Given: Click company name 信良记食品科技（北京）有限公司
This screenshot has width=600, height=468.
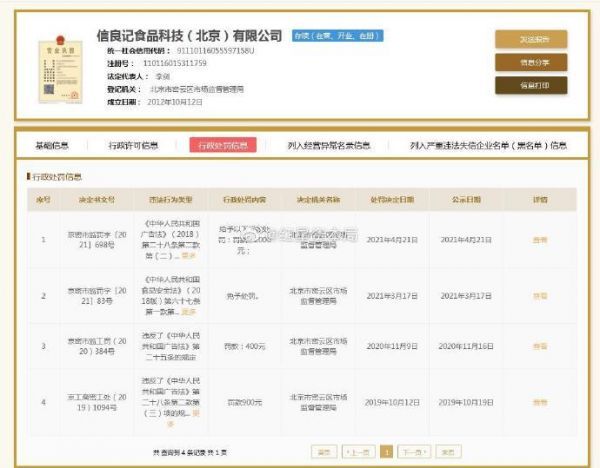Looking at the screenshot, I should (x=189, y=36).
